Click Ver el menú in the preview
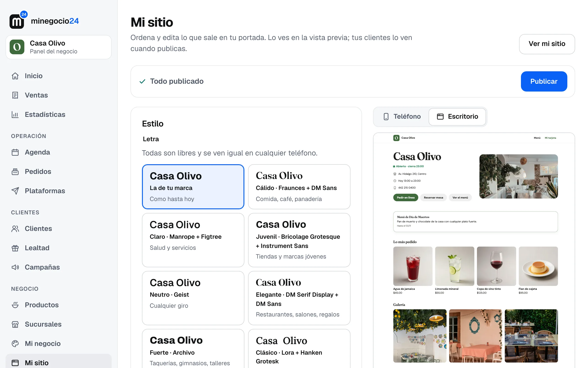The width and height of the screenshot is (588, 368). click(460, 197)
